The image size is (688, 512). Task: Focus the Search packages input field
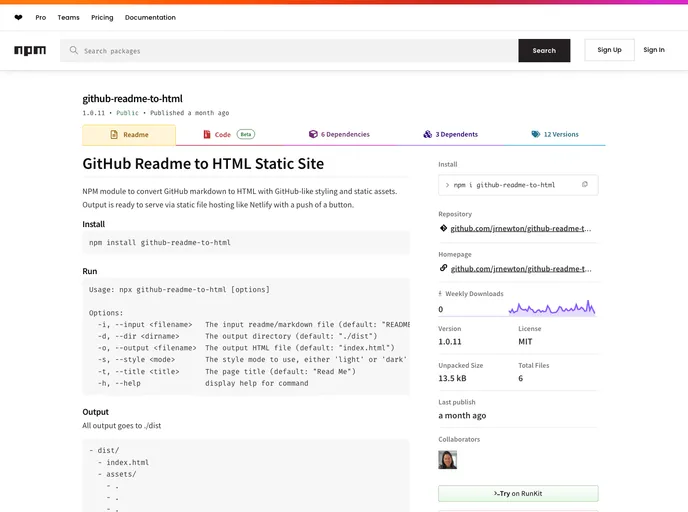(x=289, y=50)
